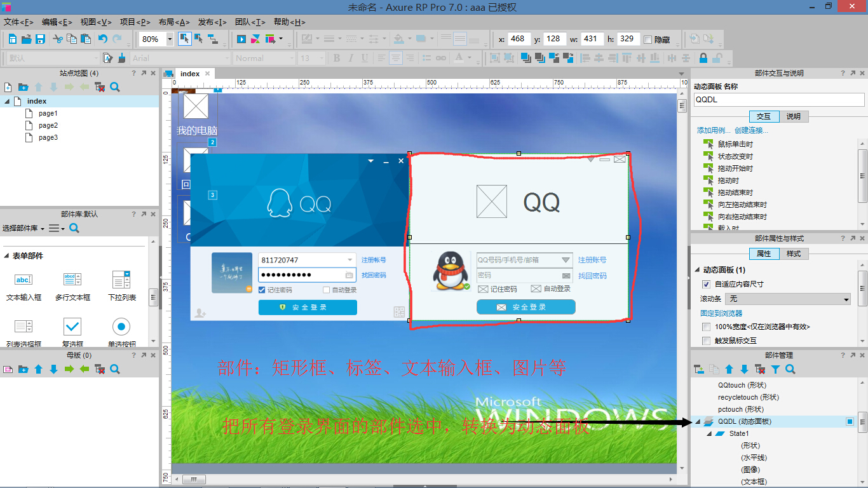Open the 视图 menu
868x488 pixels.
96,22
